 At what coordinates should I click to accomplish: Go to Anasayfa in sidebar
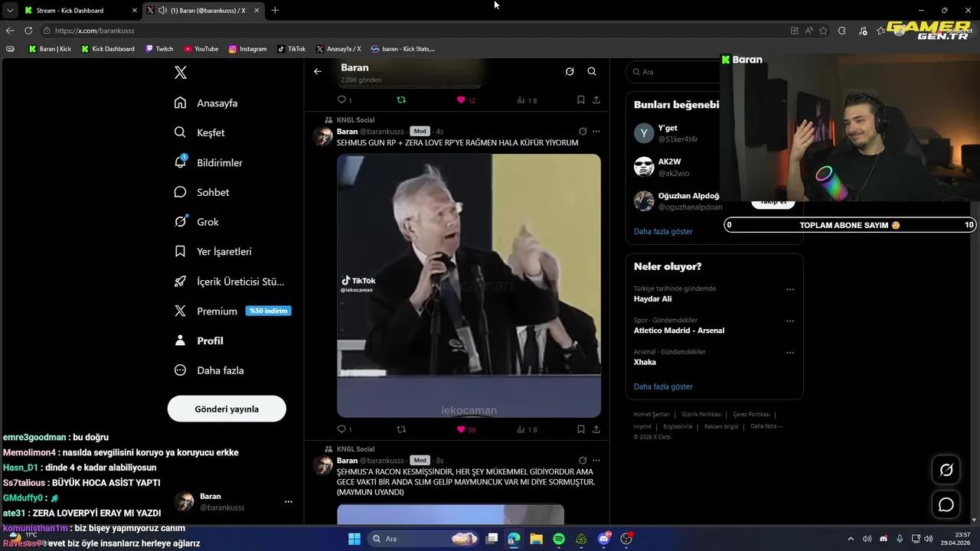206,103
